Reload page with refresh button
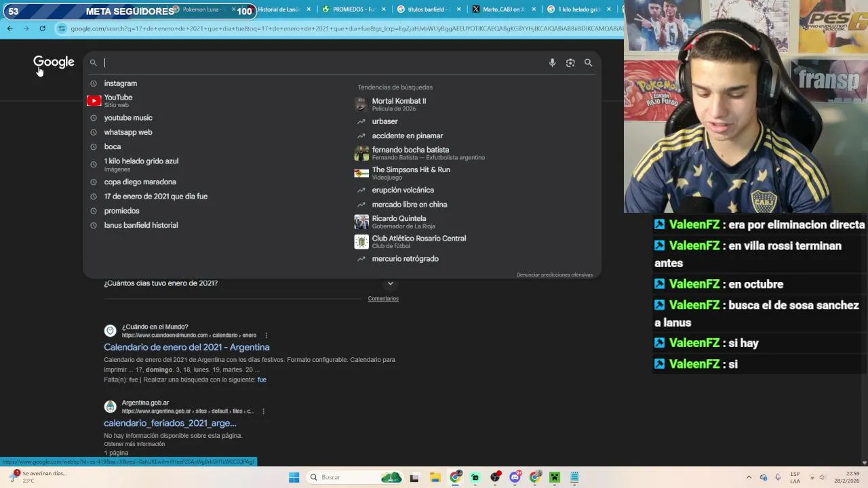The image size is (868, 488). pos(42,28)
